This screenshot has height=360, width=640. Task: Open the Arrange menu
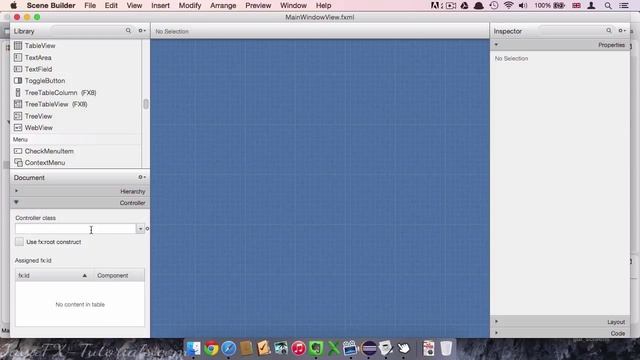coord(223,6)
